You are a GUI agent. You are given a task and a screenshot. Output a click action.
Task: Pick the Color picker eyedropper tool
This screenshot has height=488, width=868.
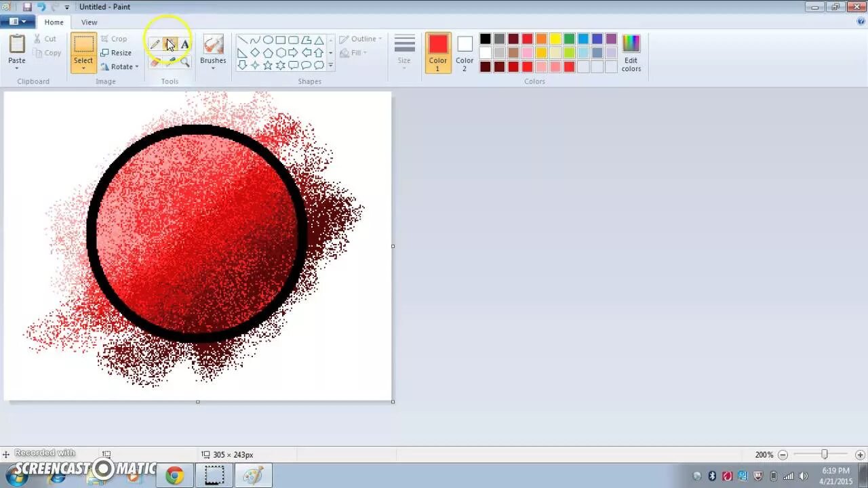tap(170, 62)
